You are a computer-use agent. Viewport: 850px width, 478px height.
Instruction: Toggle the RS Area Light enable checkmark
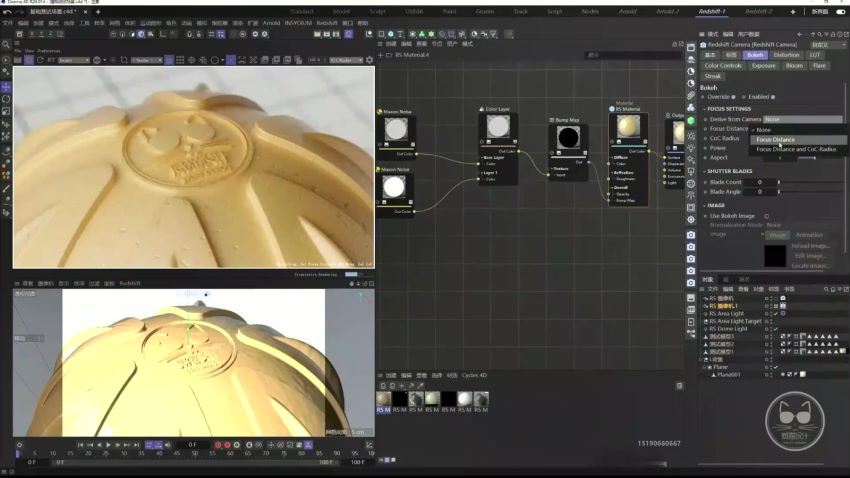coord(776,314)
